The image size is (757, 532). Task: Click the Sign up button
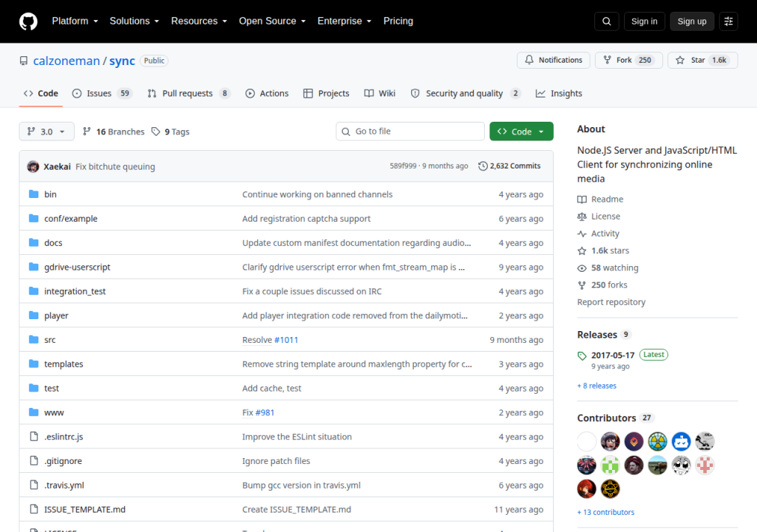click(691, 21)
